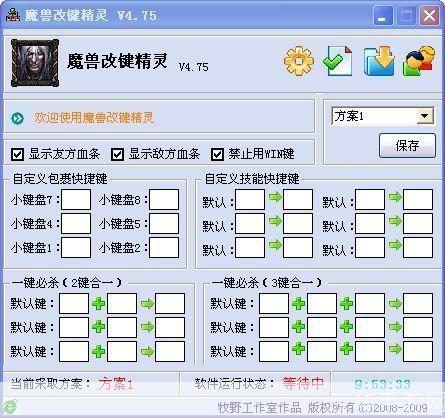The image size is (445, 418).
Task: Click first green plus in first 3键合一 row
Action: (x=299, y=304)
